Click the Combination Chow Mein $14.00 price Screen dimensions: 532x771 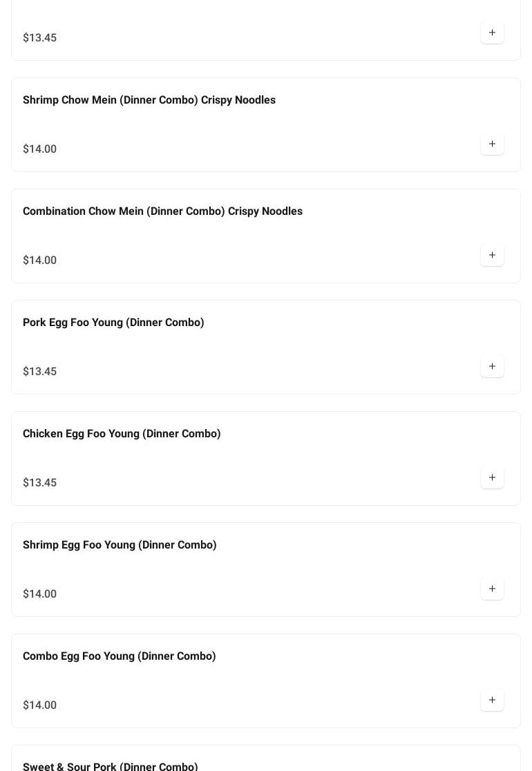coord(40,260)
